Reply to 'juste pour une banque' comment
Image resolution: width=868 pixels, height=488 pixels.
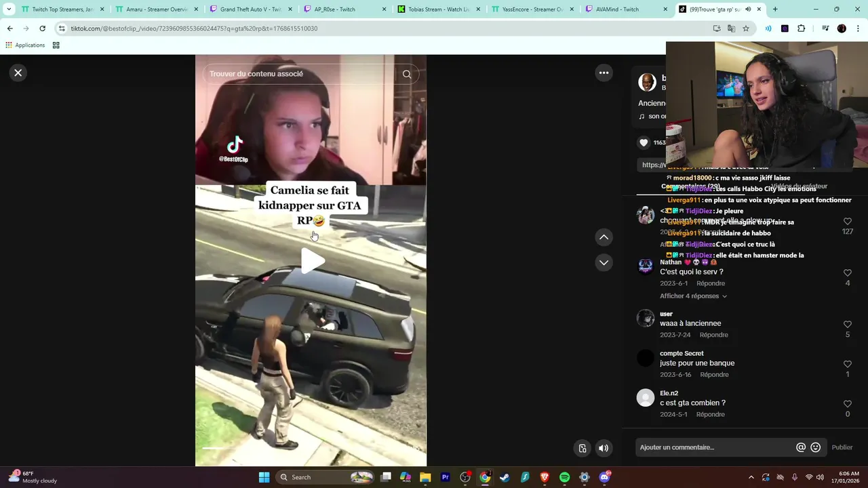(x=714, y=375)
